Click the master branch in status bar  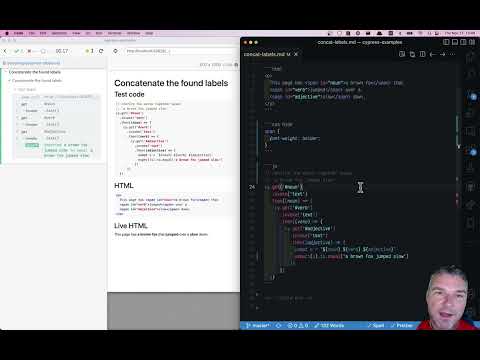[258, 325]
